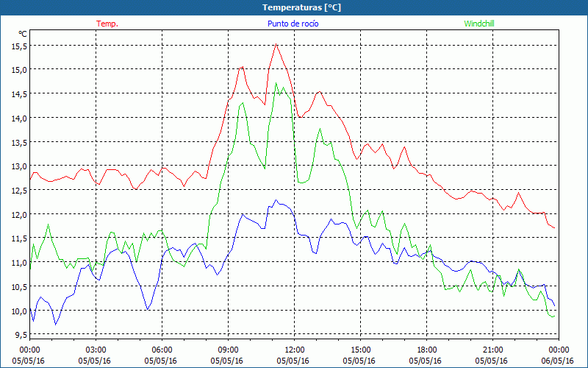Click the 11,0 y-axis value

[x=19, y=263]
